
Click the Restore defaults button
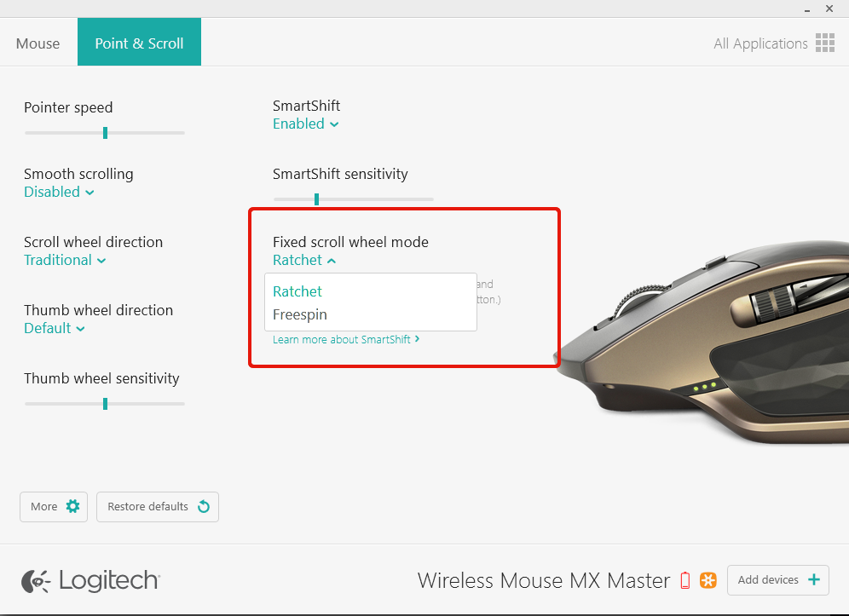tap(158, 507)
